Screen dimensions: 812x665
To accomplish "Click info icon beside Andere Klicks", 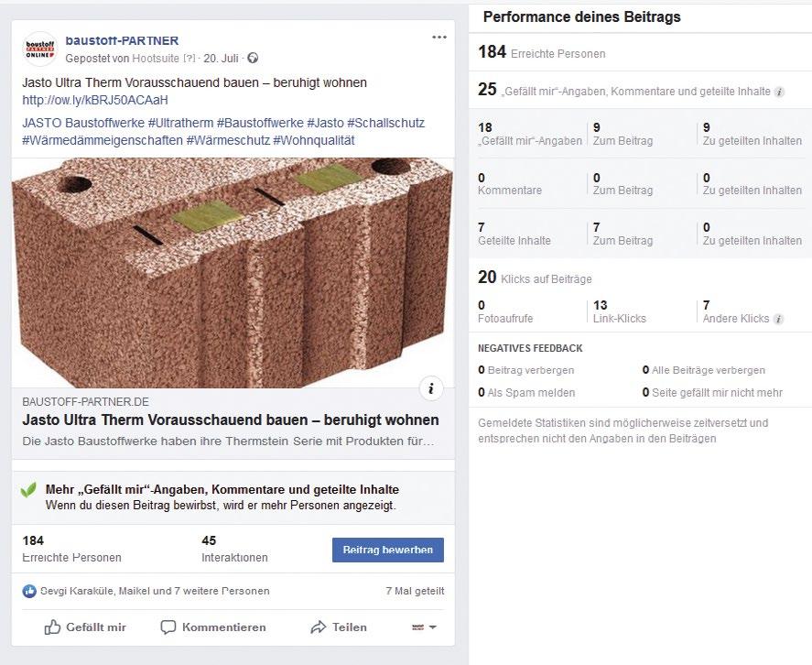I will point(778,320).
